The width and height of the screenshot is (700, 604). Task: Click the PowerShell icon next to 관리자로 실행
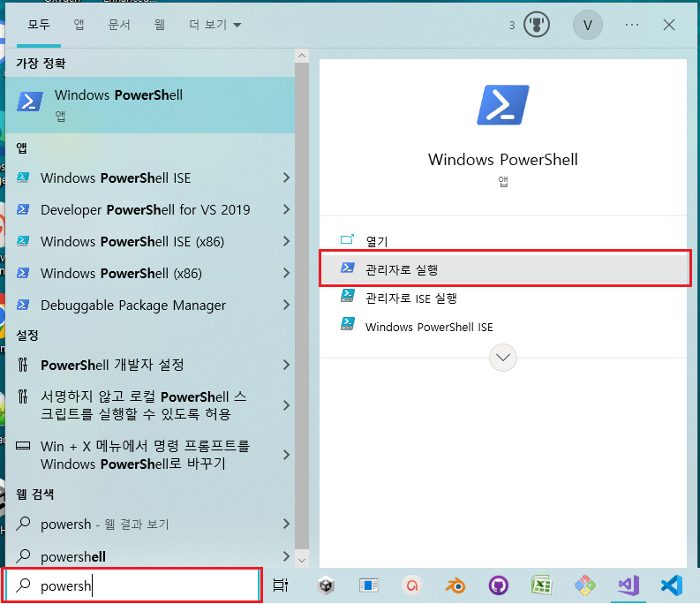(x=348, y=268)
